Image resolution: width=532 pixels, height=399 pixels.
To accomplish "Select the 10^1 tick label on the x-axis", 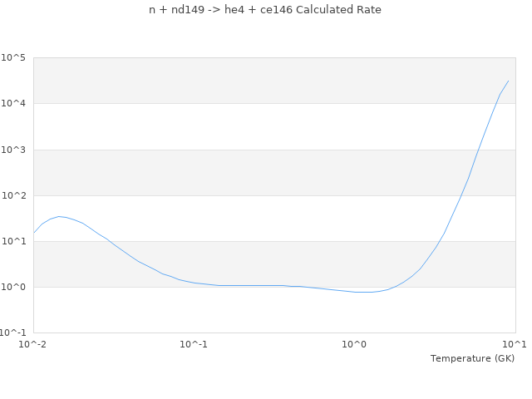I will coord(515,344).
